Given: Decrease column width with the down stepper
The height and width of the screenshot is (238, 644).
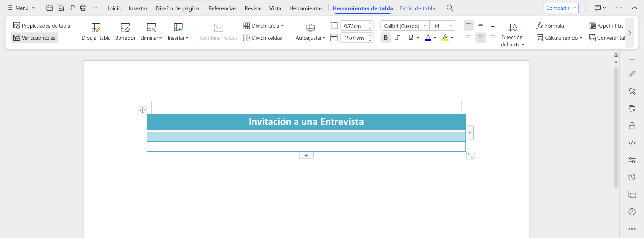Looking at the screenshot, I should pyautogui.click(x=370, y=41).
